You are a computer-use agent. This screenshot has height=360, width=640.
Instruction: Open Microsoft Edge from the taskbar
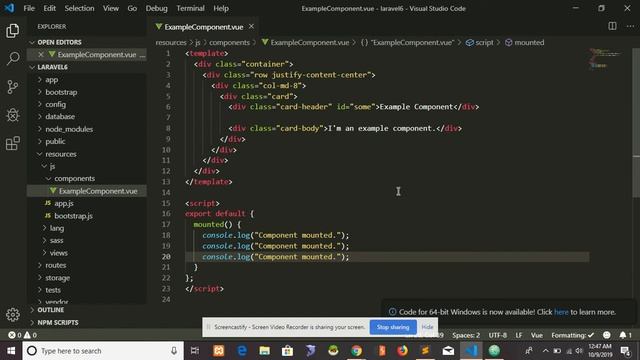pyautogui.click(x=242, y=351)
